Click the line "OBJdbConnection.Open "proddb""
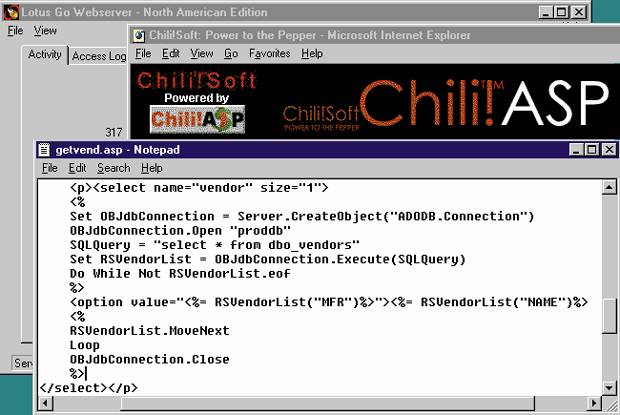Screen dimensions: 620x415 (x=180, y=230)
